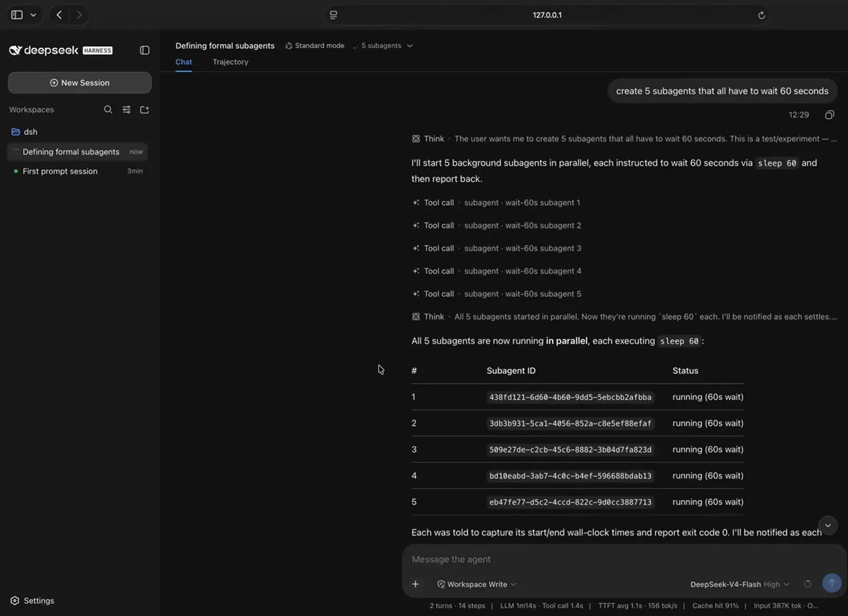Click the LLM 1m14s · Tool call 1.4s status
The height and width of the screenshot is (616, 848).
click(x=542, y=605)
